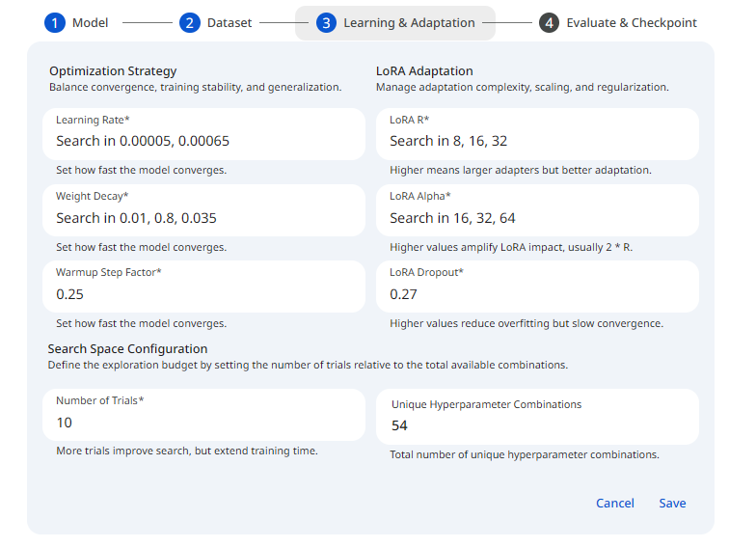Select the LoRA Dropout field
This screenshot has width=756, height=547.
click(537, 293)
